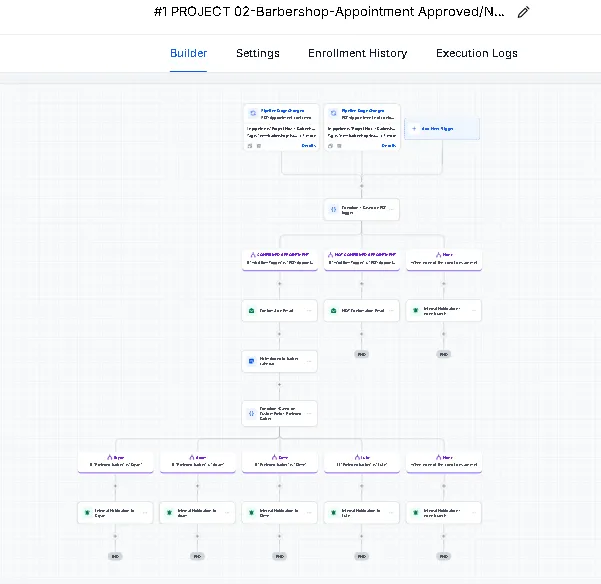Click the email icon on NOT Barber Join Email
This screenshot has height=584, width=601.
tap(334, 311)
